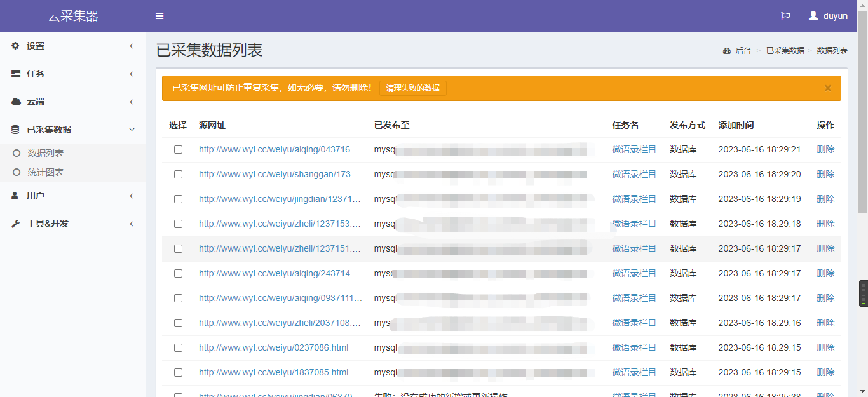Open the 统计图表 submenu item
Image resolution: width=868 pixels, height=397 pixels.
(46, 172)
